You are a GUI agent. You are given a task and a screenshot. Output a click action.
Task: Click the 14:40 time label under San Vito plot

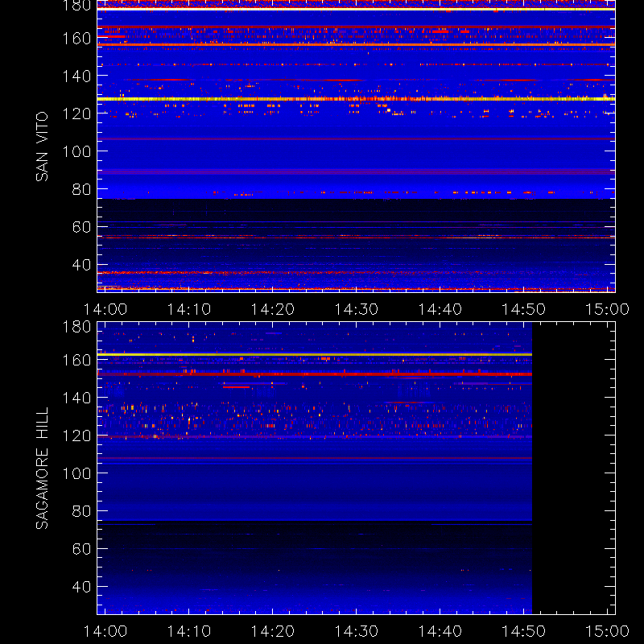coord(440,309)
